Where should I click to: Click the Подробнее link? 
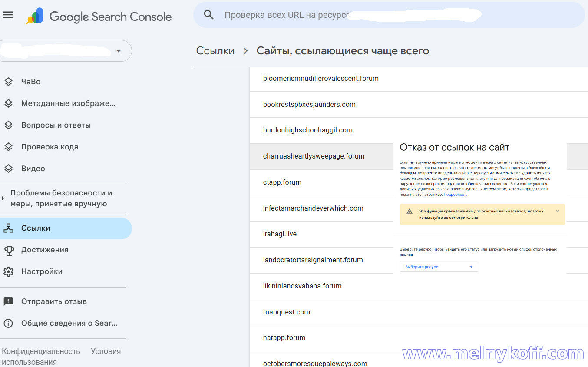(455, 195)
